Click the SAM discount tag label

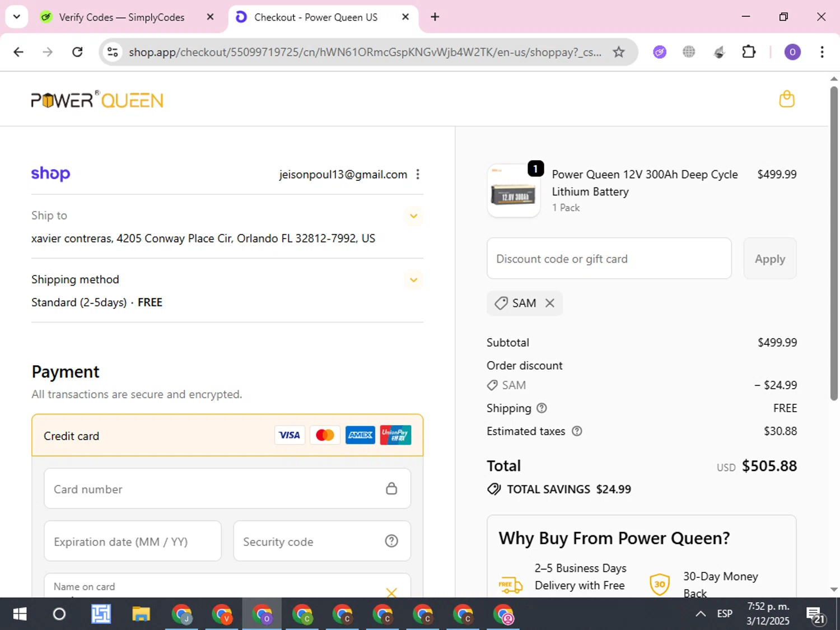click(524, 303)
